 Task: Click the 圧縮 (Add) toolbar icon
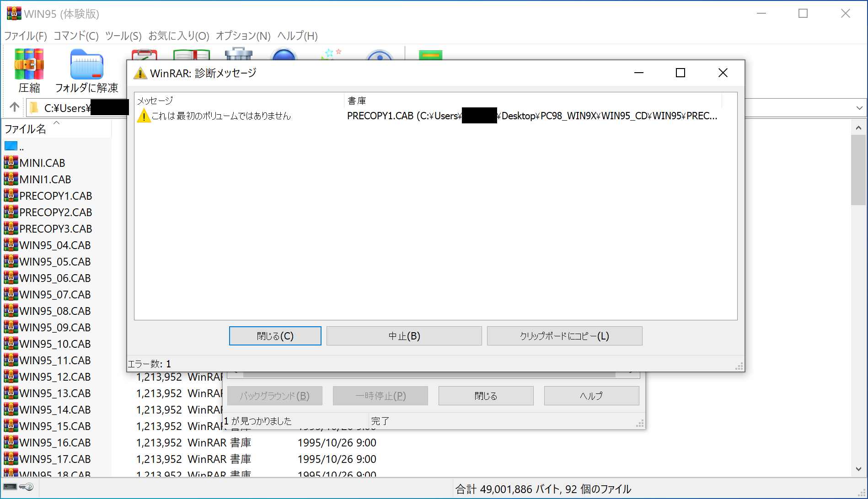tap(29, 64)
